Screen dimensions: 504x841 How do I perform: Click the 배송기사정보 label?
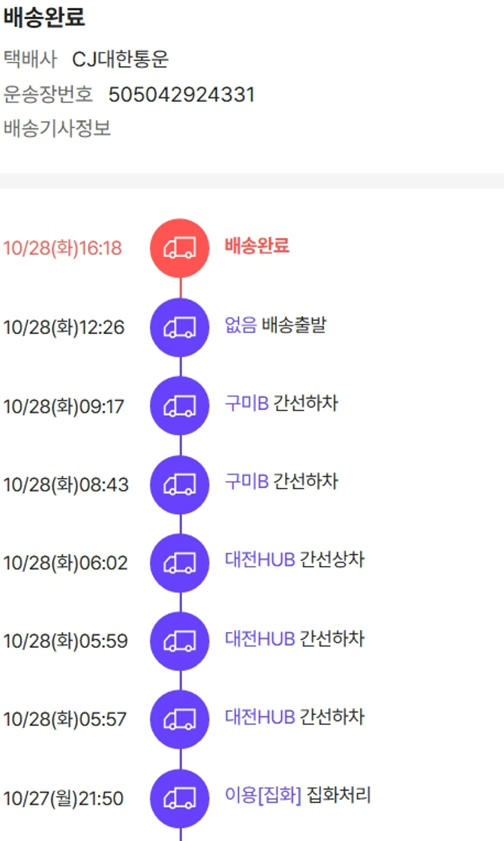(x=57, y=128)
